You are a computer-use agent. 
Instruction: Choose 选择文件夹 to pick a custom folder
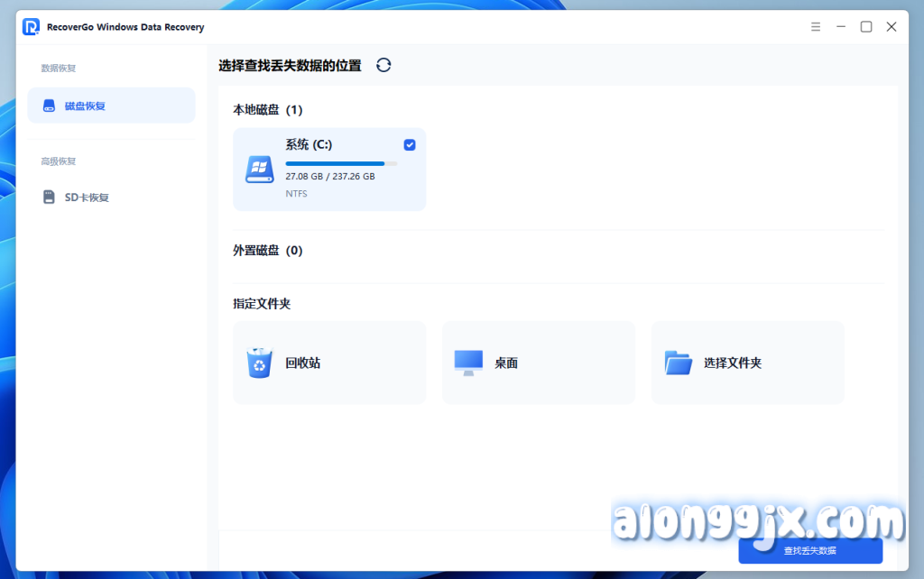(x=747, y=362)
